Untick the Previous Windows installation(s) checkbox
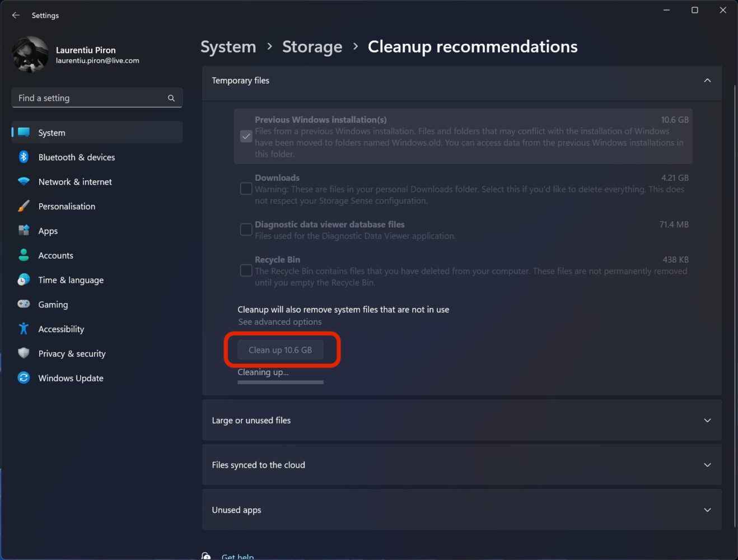Image resolution: width=738 pixels, height=560 pixels. 246,136
